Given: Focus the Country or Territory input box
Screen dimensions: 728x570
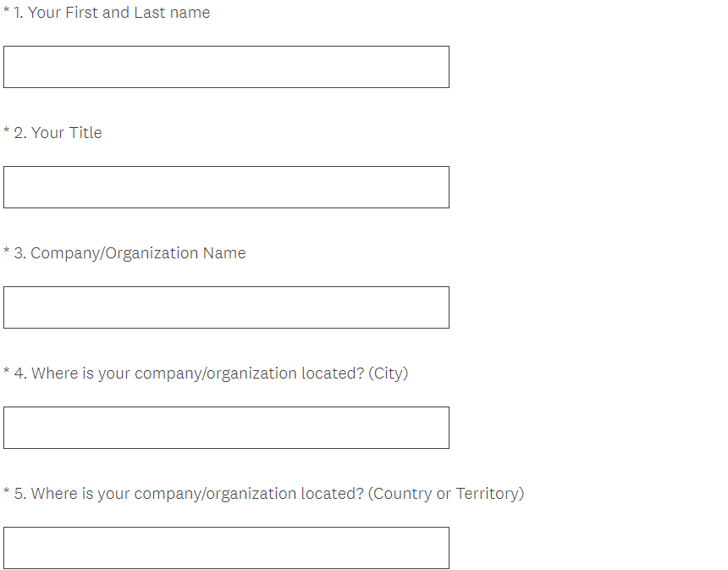Looking at the screenshot, I should [x=226, y=548].
